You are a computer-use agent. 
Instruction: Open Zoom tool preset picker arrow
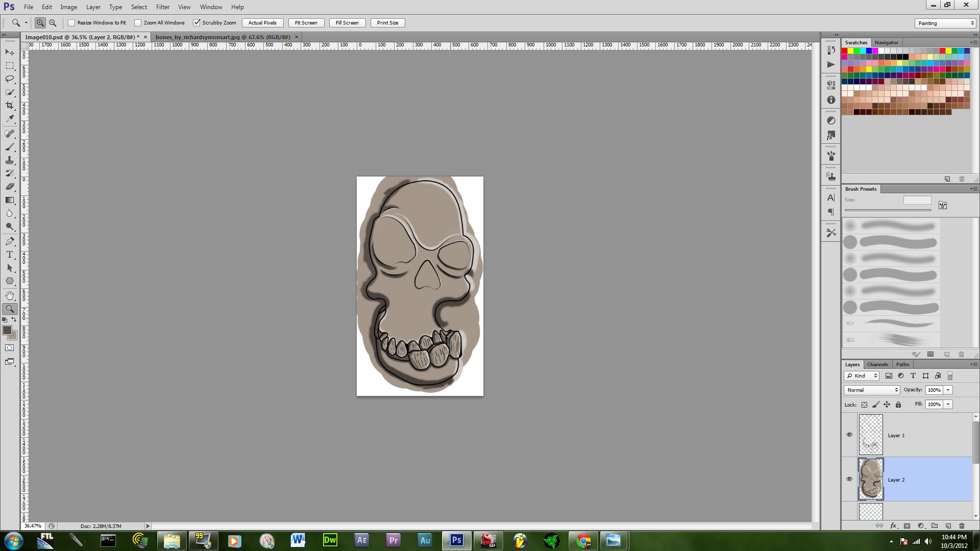coord(26,23)
